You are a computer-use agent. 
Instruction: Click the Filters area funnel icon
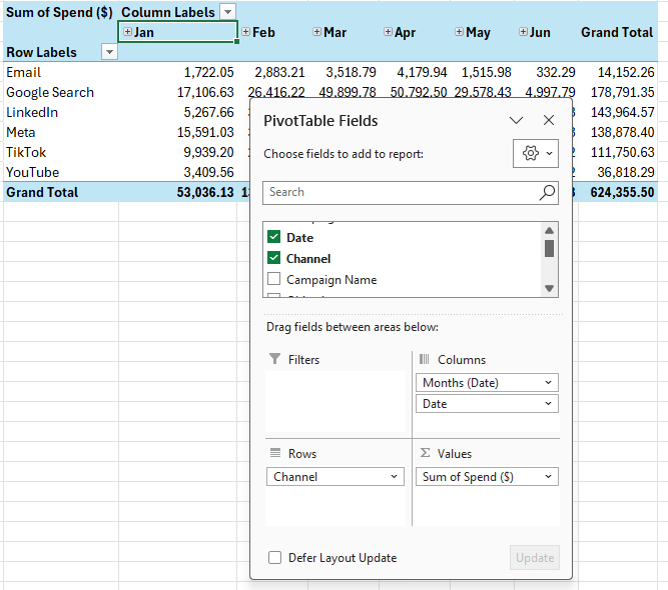[x=275, y=359]
